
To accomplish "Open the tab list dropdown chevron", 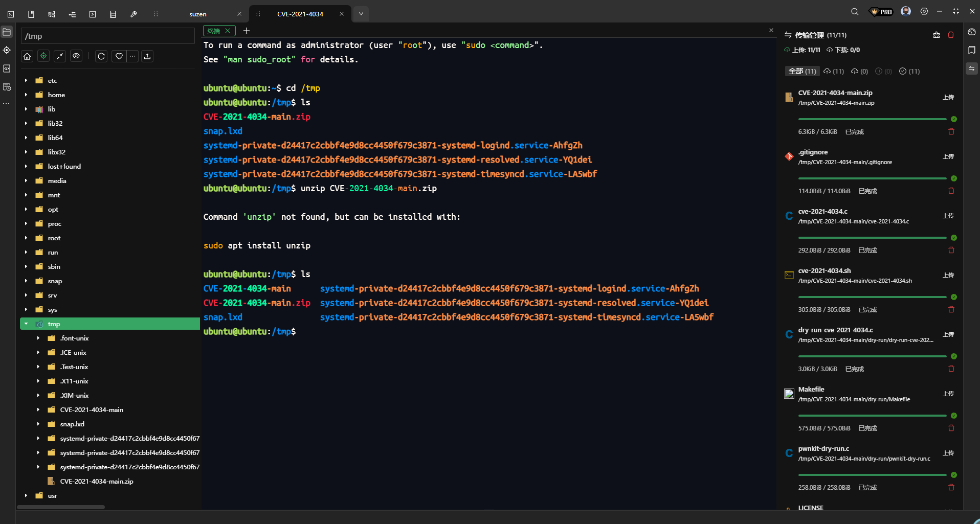I will pyautogui.click(x=361, y=14).
